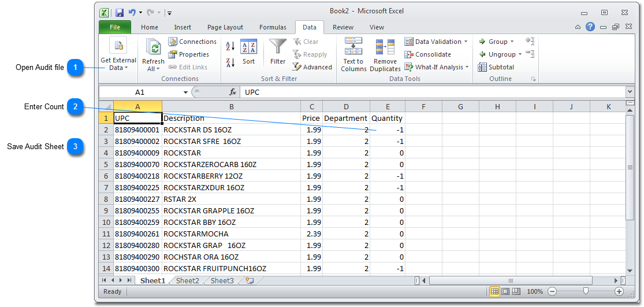Switch to Normal view
The image size is (644, 307).
point(495,291)
